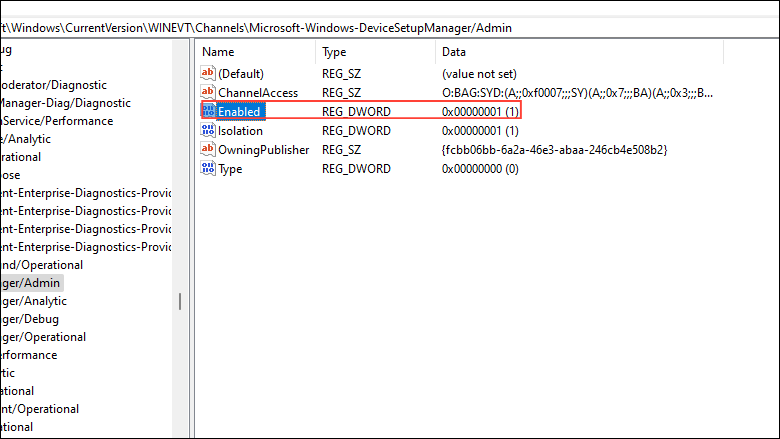The image size is (780, 439).
Task: Select the 'ger/Debug' tree key
Action: tap(29, 319)
